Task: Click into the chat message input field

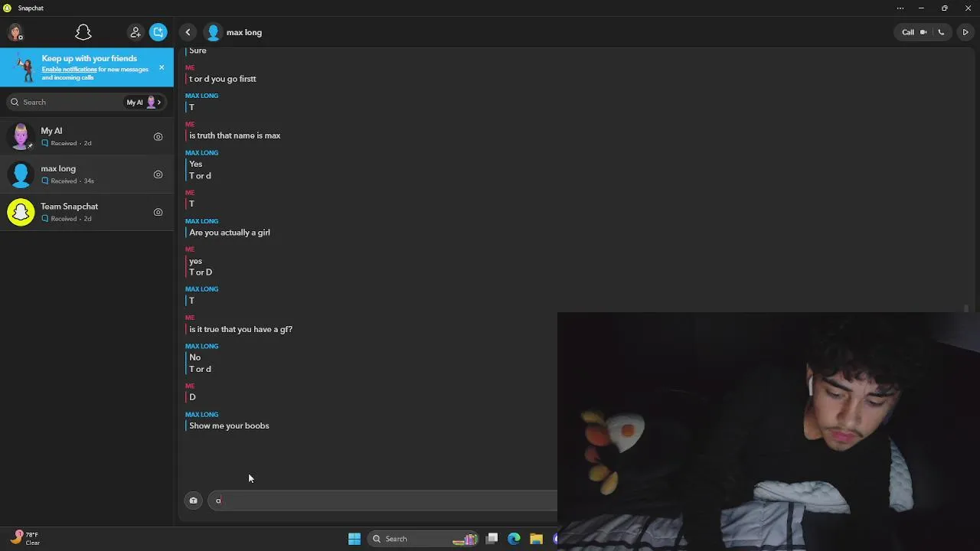Action: [382, 500]
